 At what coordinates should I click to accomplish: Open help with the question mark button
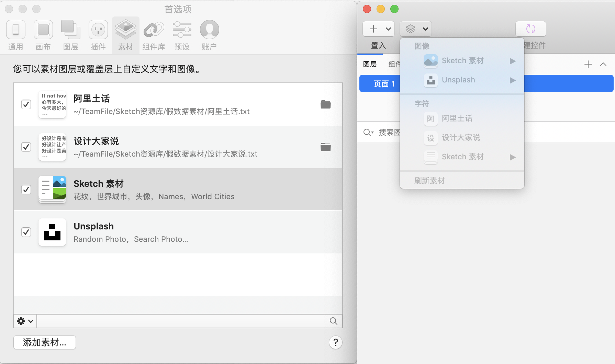click(x=336, y=342)
